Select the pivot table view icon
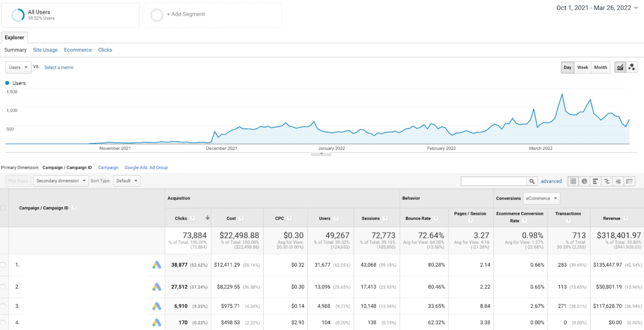644x330 pixels. tap(629, 181)
